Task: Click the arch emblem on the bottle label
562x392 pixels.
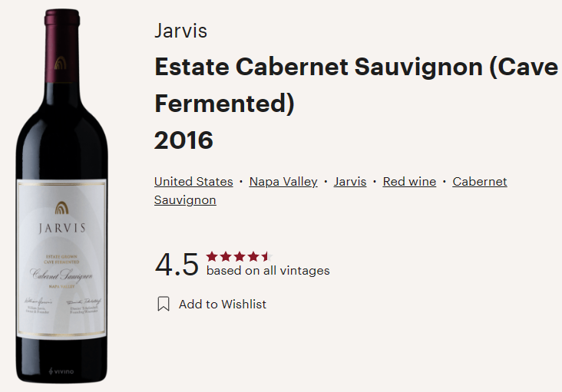Action: 61,208
